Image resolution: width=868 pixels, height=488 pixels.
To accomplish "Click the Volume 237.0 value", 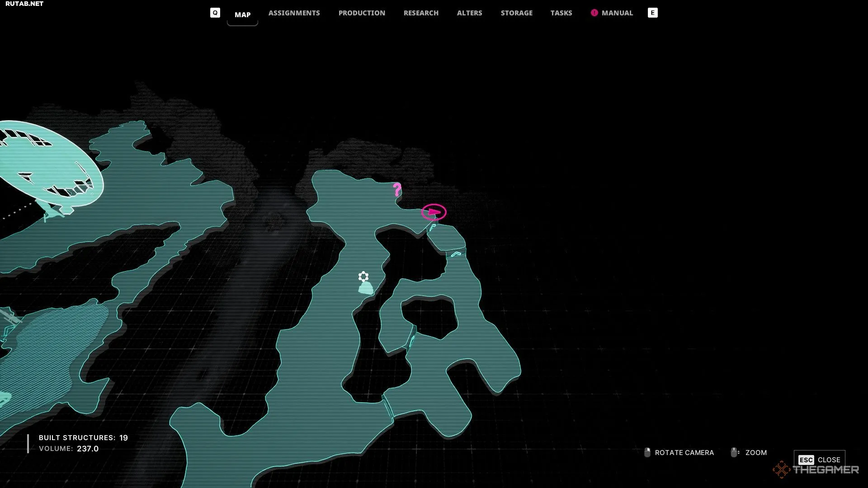I will click(x=88, y=449).
